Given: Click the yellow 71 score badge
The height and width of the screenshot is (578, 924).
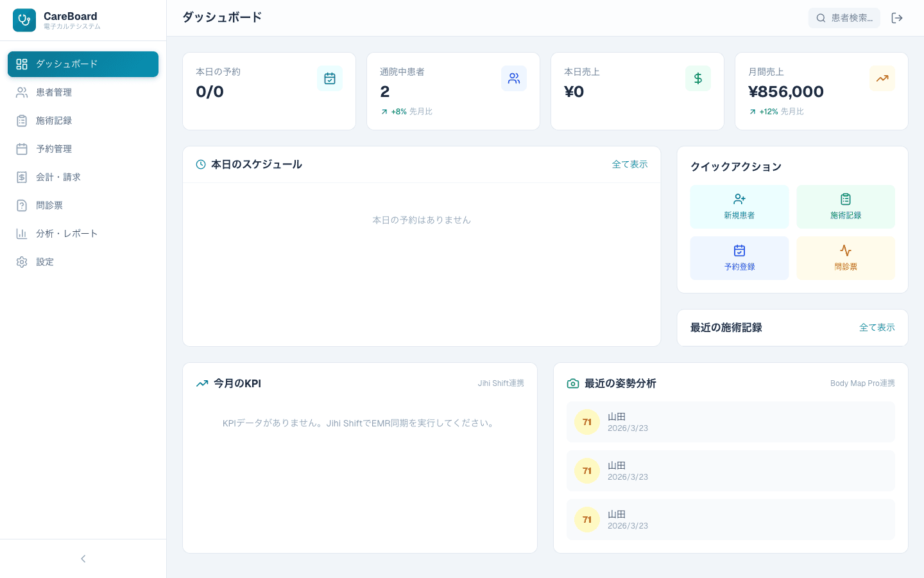Looking at the screenshot, I should pos(587,422).
